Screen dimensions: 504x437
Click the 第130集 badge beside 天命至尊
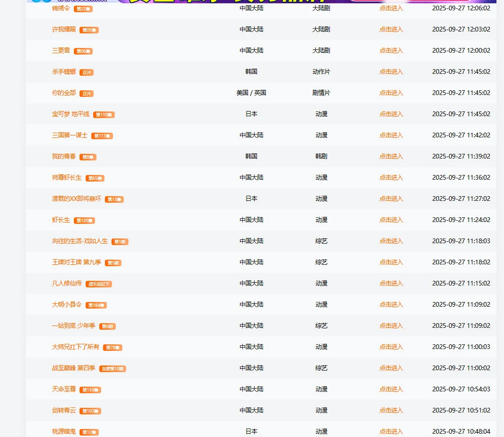coord(90,390)
